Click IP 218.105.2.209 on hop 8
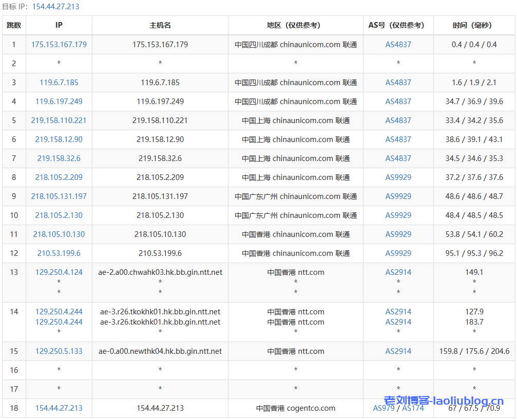 (59, 177)
